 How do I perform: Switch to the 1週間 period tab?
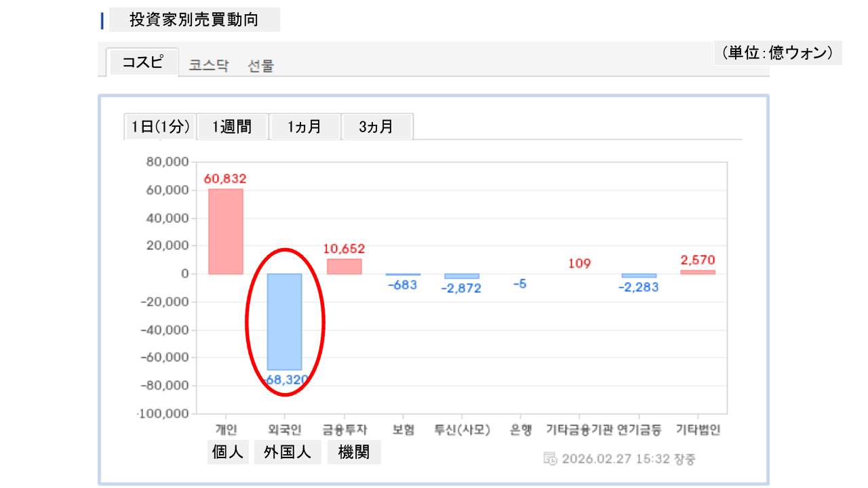click(232, 127)
